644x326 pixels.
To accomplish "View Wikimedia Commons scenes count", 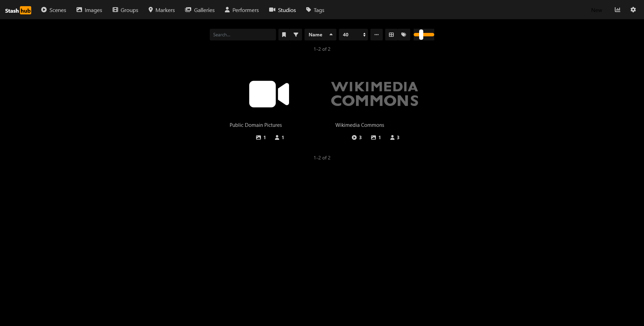I will tap(357, 137).
